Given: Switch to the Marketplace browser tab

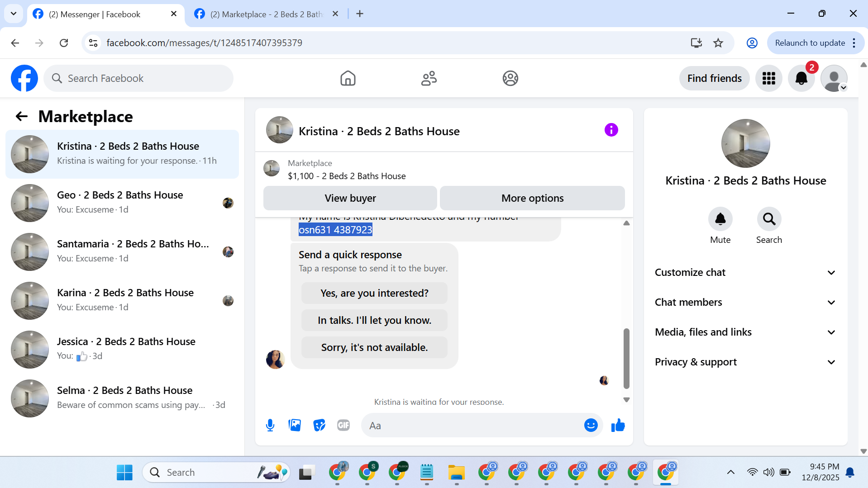Looking at the screenshot, I should (266, 14).
